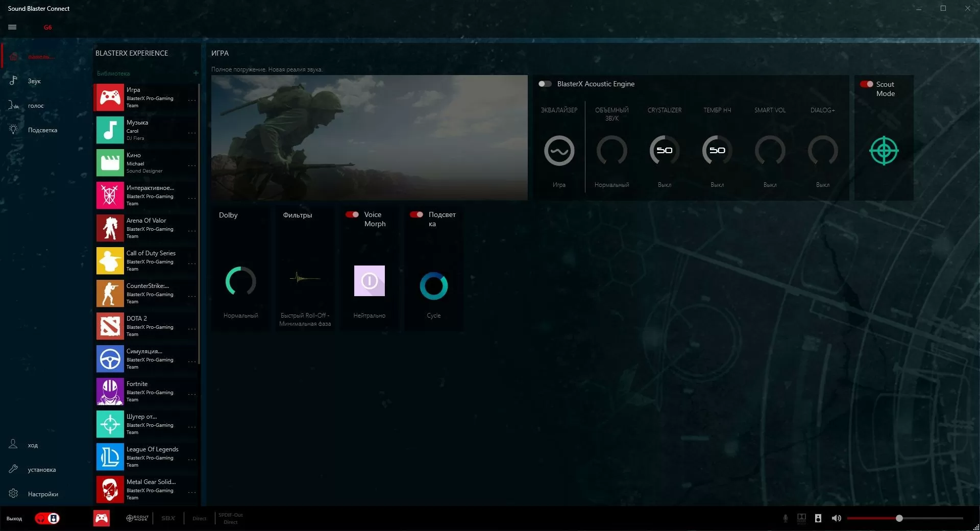The height and width of the screenshot is (531, 980).
Task: Click the Smart Vol dial
Action: tap(770, 151)
